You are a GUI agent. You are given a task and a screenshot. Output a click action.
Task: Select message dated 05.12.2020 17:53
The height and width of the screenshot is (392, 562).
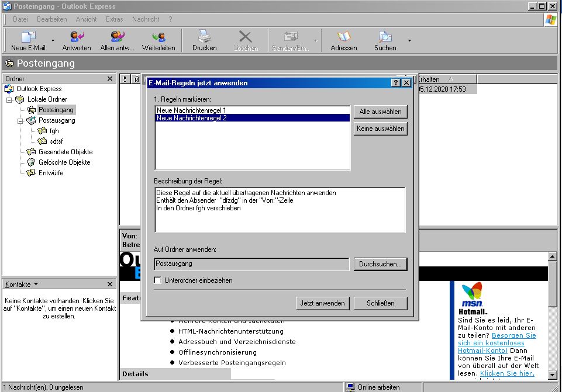[447, 89]
